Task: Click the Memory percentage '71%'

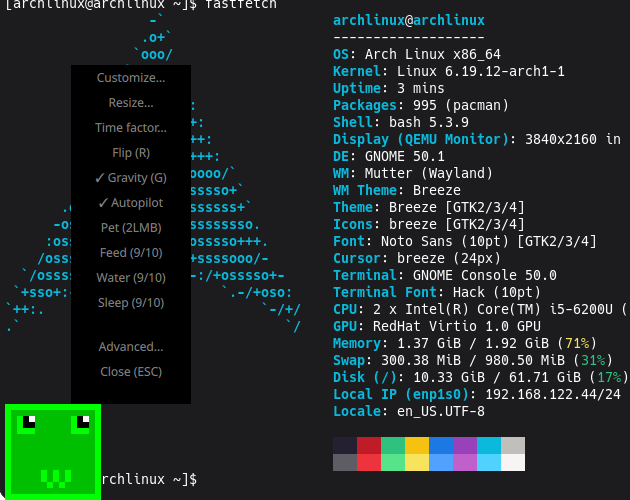Action: tap(577, 343)
